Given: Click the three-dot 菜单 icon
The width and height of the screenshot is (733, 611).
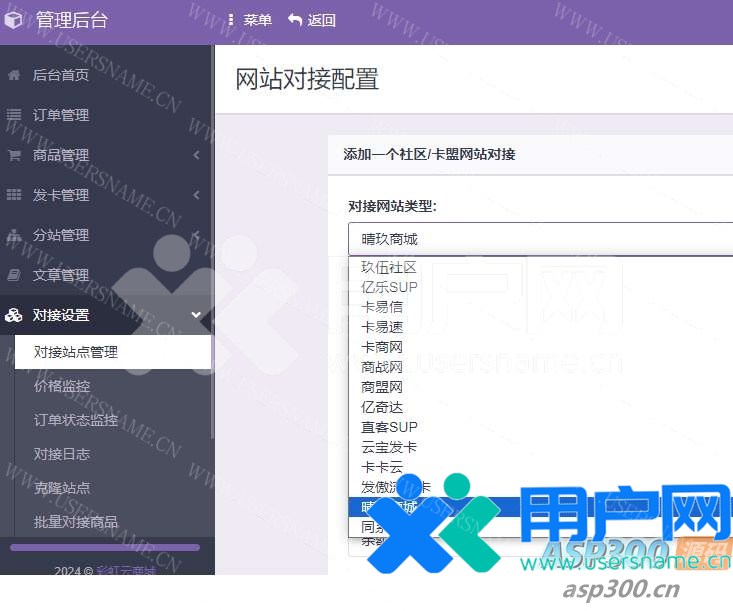Looking at the screenshot, I should coord(230,20).
